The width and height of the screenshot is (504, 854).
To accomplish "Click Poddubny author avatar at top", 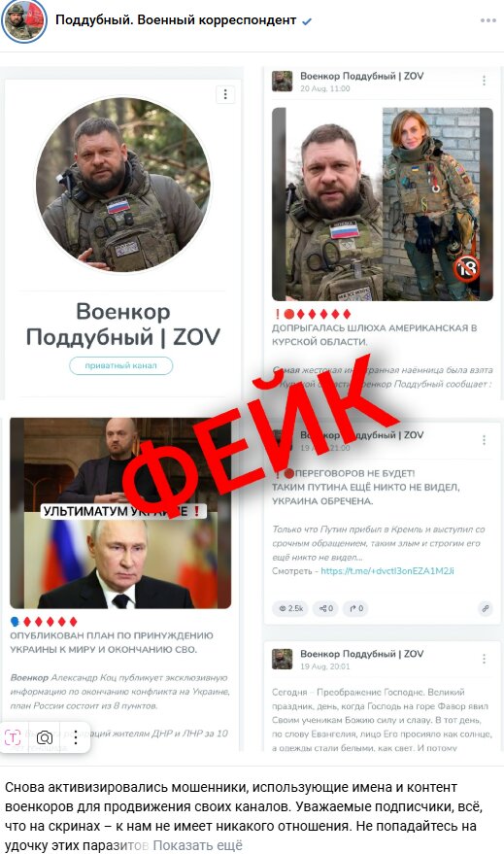I will [x=24, y=21].
